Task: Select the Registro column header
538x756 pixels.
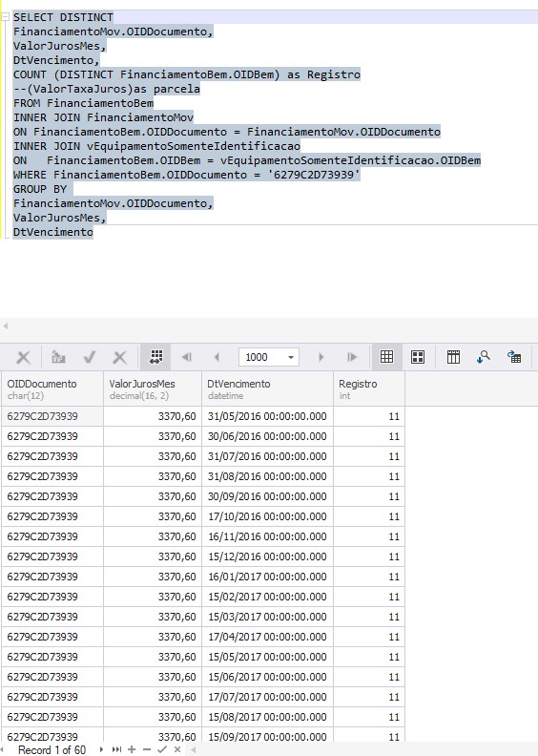Action: coord(369,388)
